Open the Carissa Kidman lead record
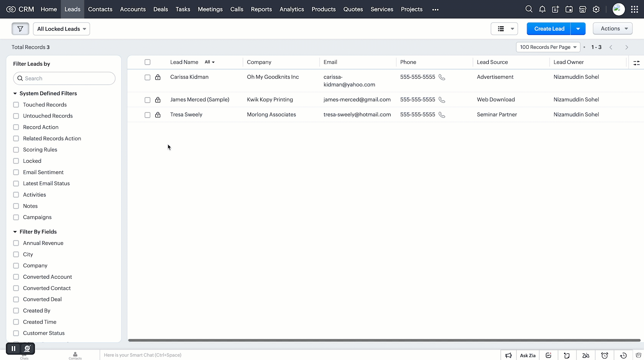 pos(189,77)
